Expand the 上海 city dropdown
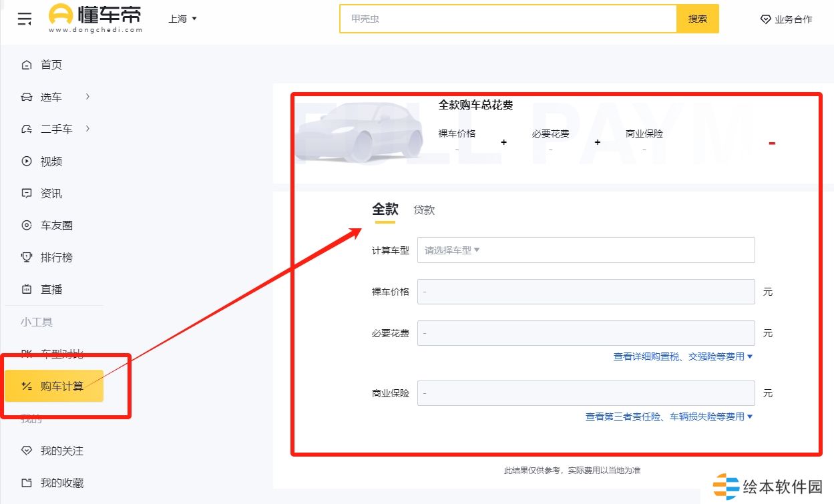The image size is (834, 504). (x=182, y=19)
